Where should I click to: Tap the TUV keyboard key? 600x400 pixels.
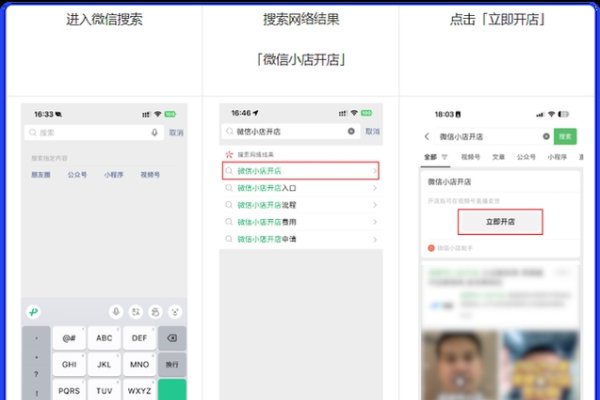coord(104,390)
